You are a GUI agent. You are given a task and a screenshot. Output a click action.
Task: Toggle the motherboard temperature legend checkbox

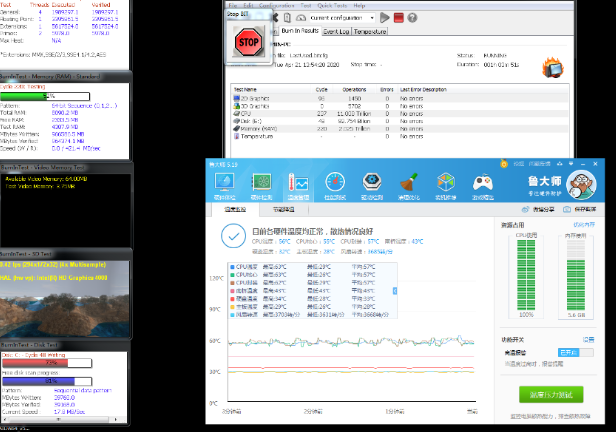233,307
